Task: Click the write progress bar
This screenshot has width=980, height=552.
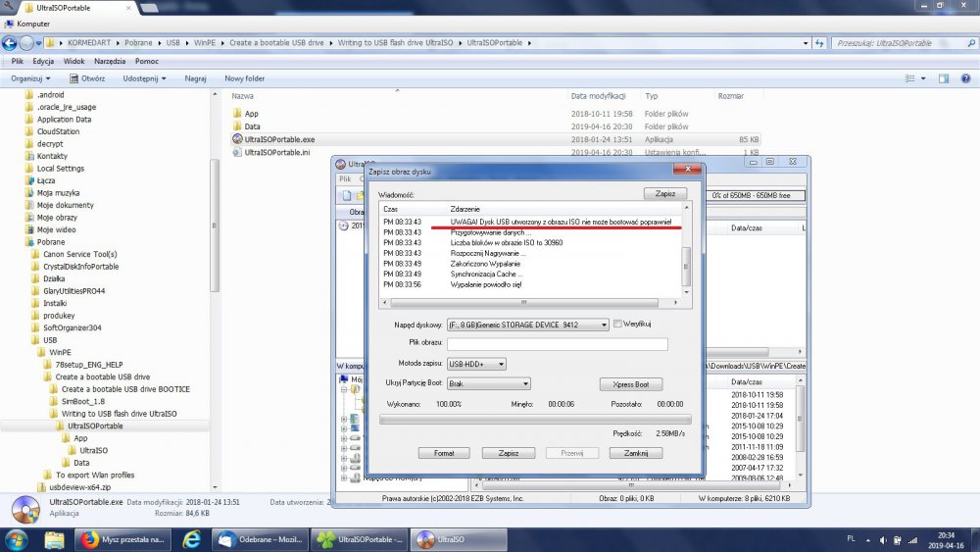Action: (530, 419)
